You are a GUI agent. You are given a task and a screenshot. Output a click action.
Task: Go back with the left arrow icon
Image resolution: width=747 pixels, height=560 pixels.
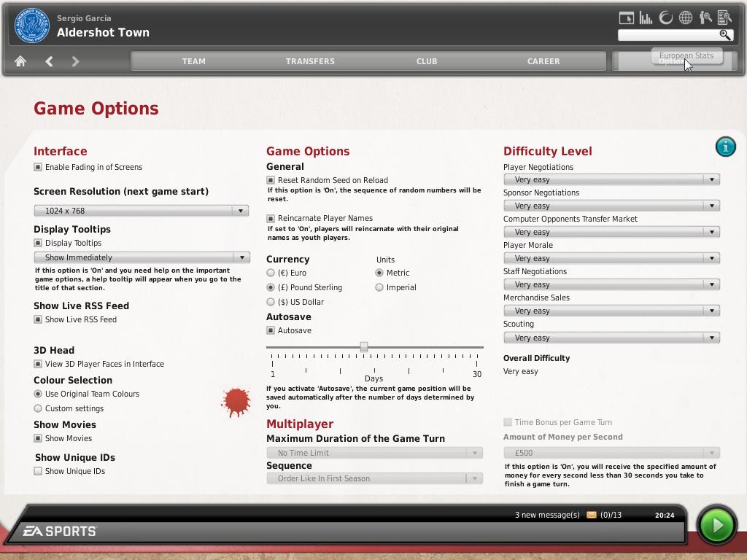click(x=49, y=61)
